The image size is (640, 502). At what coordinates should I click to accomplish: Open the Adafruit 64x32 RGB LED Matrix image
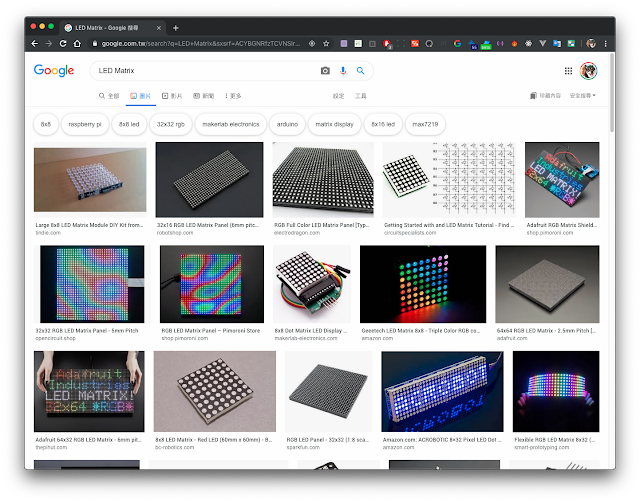click(89, 391)
